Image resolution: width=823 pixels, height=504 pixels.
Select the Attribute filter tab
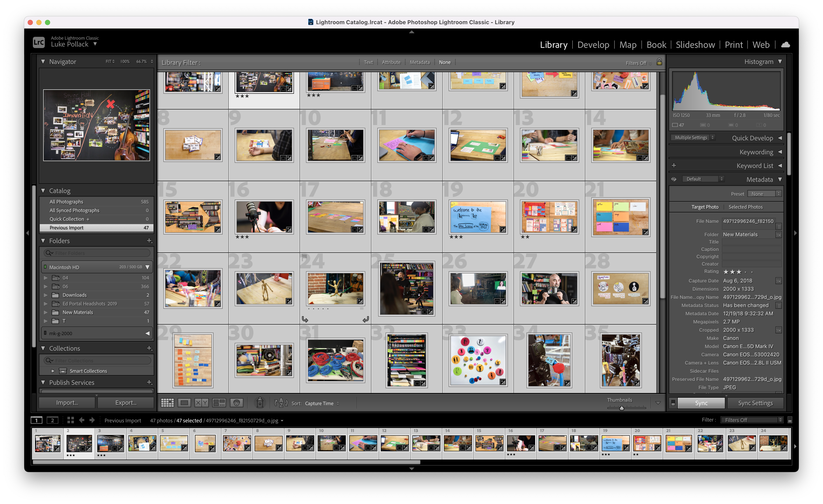[391, 62]
